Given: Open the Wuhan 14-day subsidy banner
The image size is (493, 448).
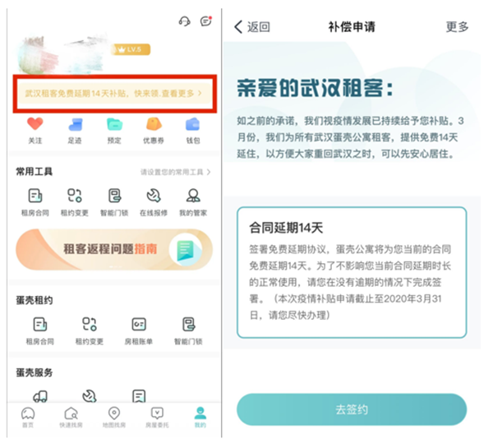Looking at the screenshot, I should [114, 94].
